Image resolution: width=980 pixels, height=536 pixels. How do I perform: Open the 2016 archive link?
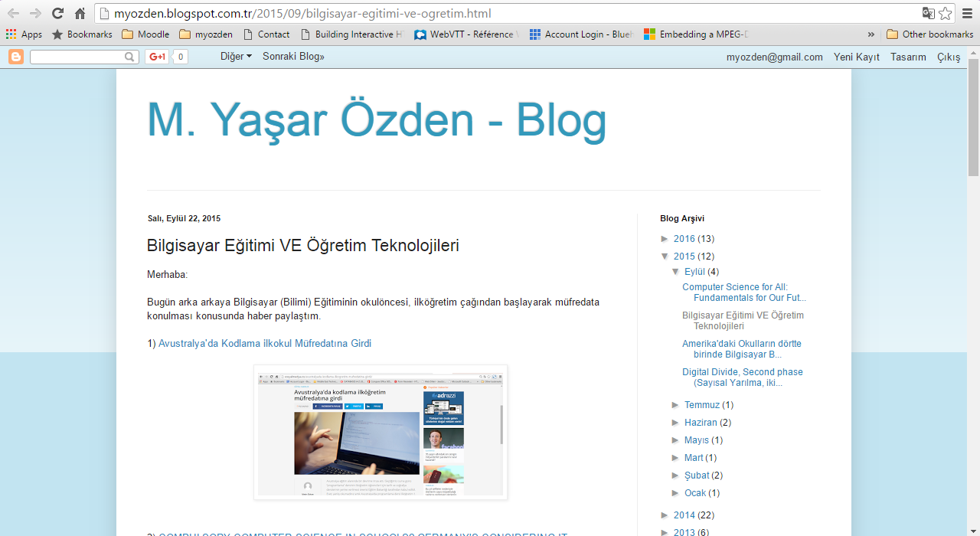[x=684, y=239]
